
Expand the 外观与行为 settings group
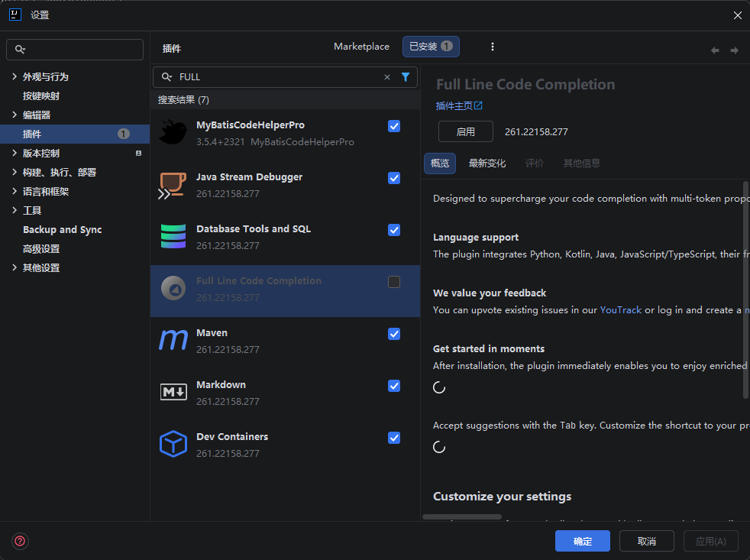[x=15, y=76]
